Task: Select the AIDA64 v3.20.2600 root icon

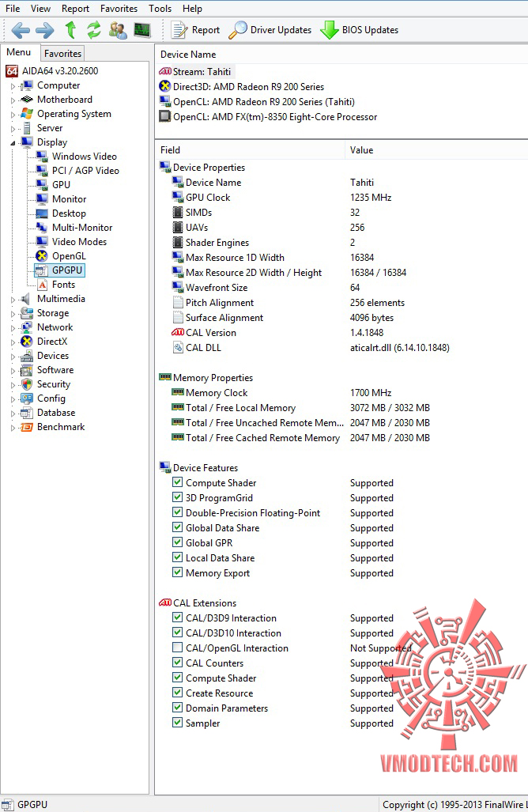Action: pyautogui.click(x=12, y=71)
